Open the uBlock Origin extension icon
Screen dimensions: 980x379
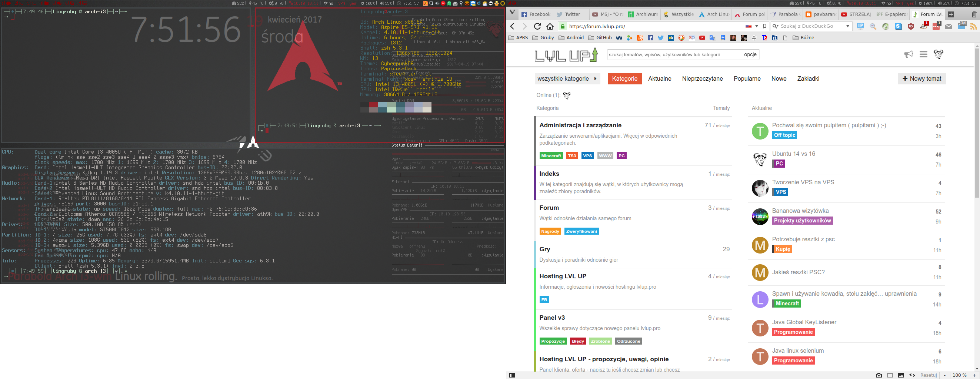[x=911, y=26]
